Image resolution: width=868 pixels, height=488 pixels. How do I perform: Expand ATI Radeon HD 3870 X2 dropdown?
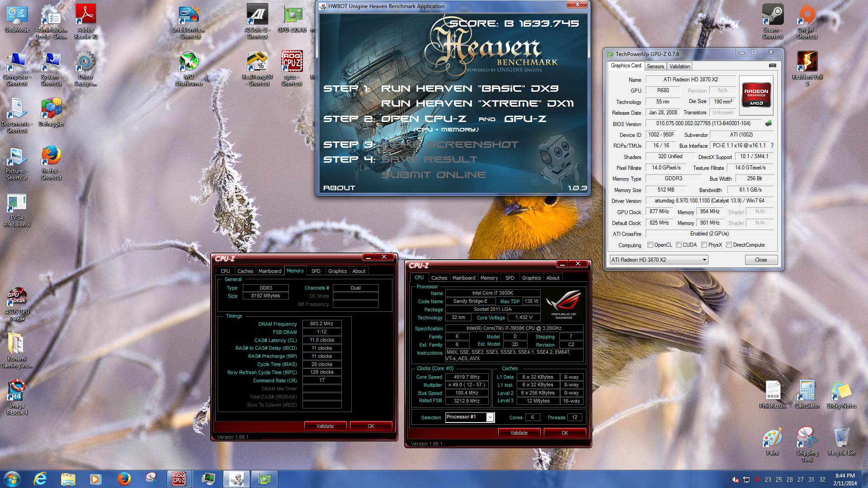[704, 260]
